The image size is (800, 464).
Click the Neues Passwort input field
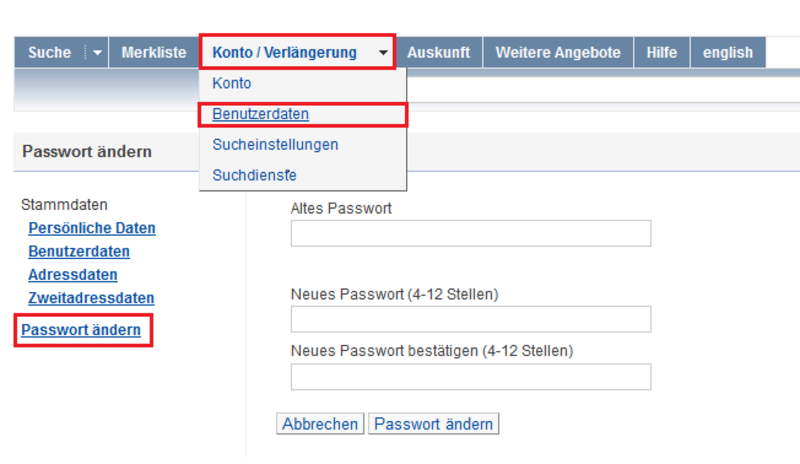pyautogui.click(x=470, y=319)
